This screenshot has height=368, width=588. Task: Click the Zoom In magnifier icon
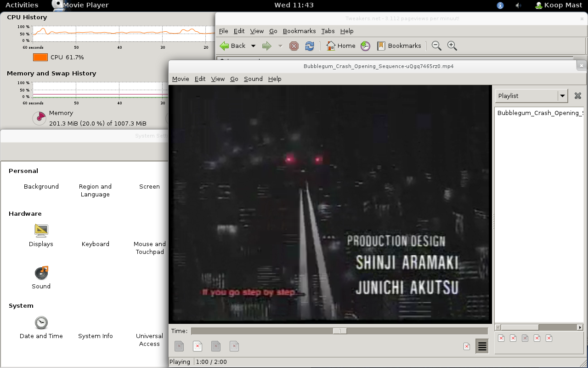[x=452, y=46]
